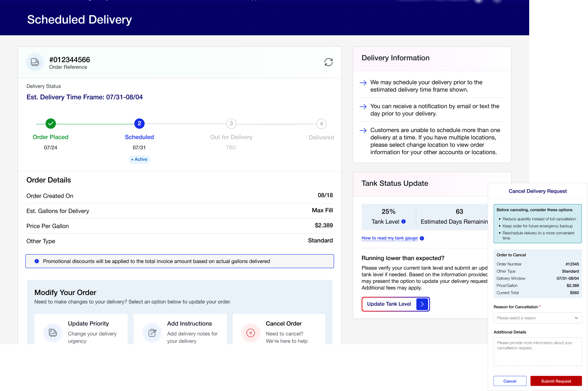Click the Active status badge
Viewport: 588px width, 391px height.
tap(139, 159)
